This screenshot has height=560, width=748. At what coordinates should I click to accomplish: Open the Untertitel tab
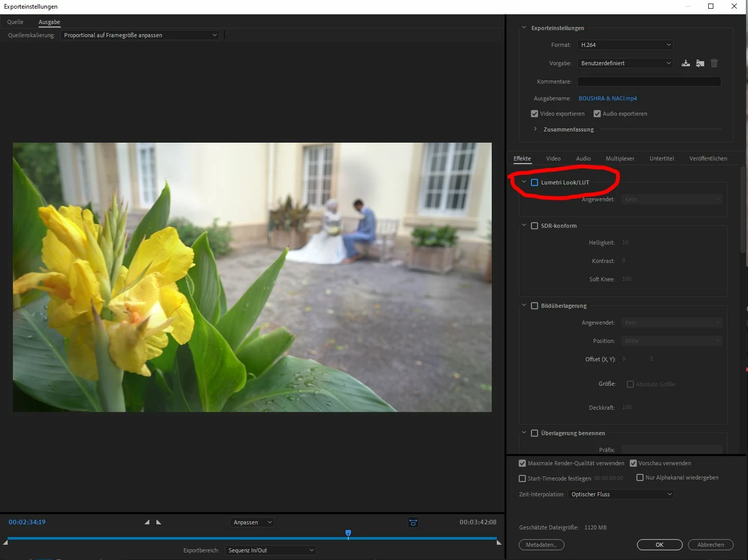pos(662,158)
